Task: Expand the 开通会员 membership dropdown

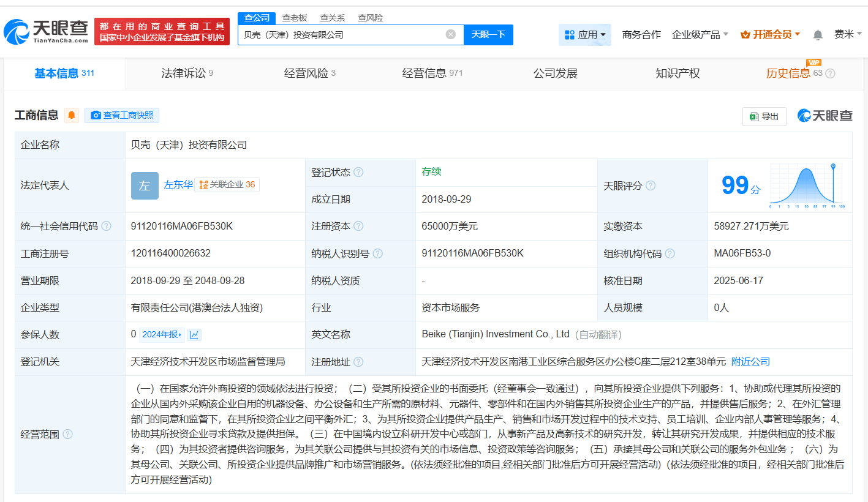Action: pos(771,35)
